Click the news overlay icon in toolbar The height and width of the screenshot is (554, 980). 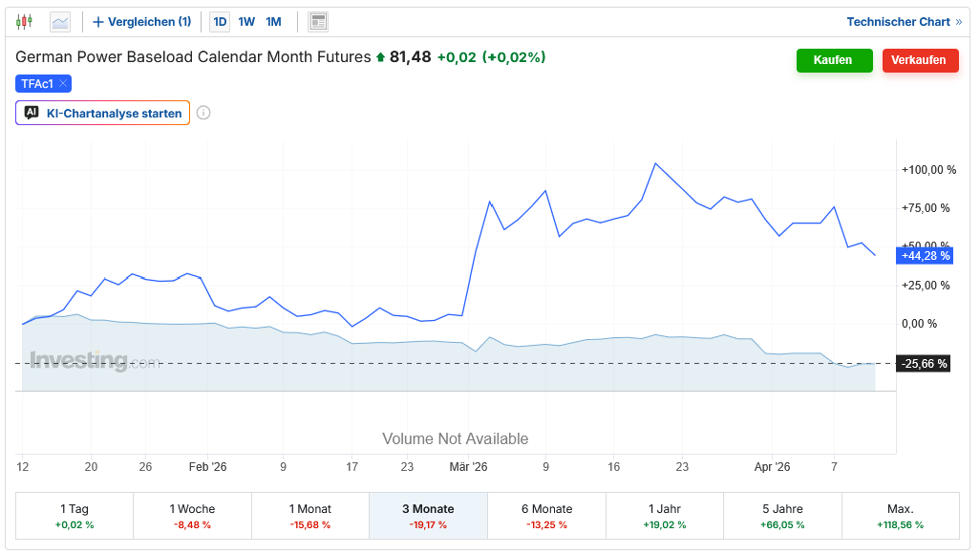pyautogui.click(x=318, y=21)
